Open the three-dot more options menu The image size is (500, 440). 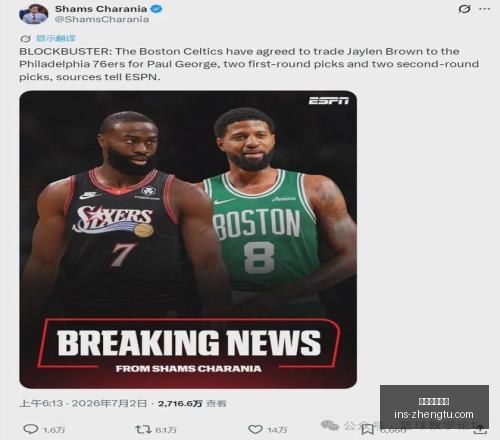(x=484, y=9)
